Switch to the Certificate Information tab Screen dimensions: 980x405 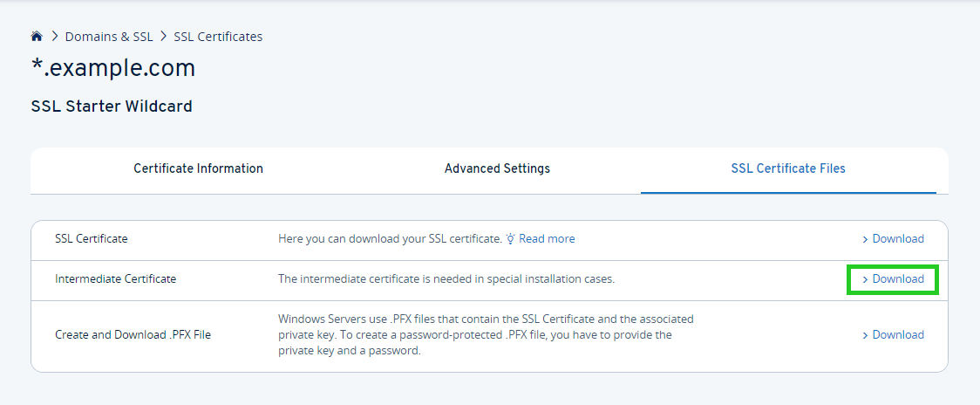(198, 168)
